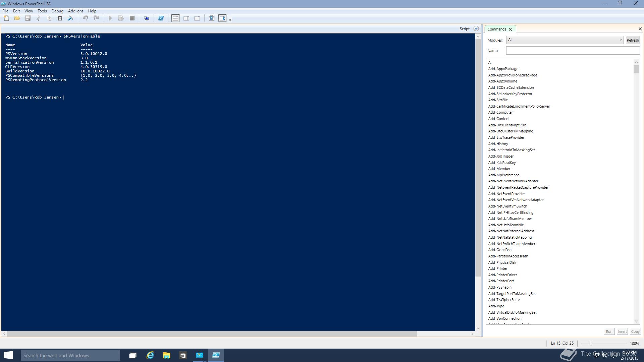Select Add-History command
This screenshot has width=644, height=362.
[498, 144]
